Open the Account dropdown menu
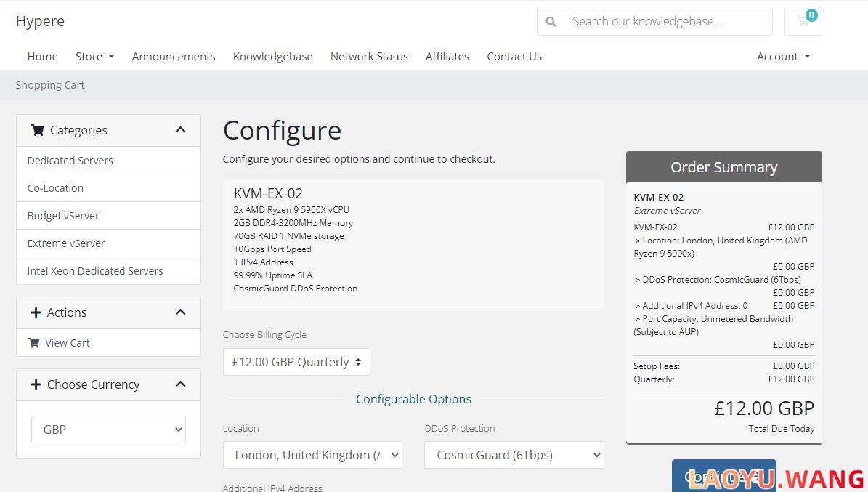The image size is (868, 492). (783, 57)
